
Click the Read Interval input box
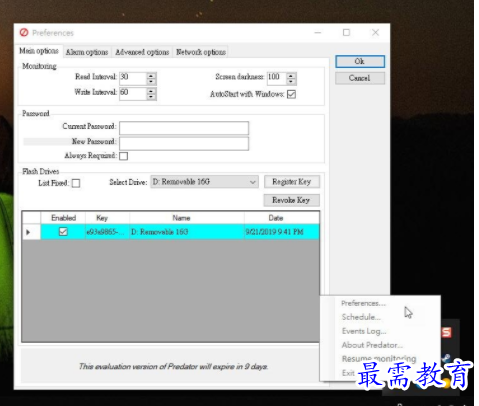(133, 79)
